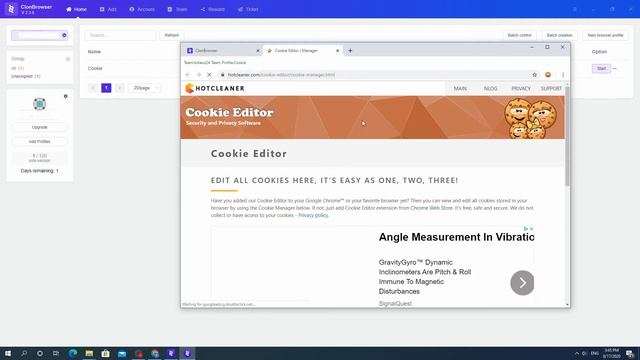Open the Add menu in ClonBrowser
Image resolution: width=640 pixels, height=360 pixels.
pyautogui.click(x=108, y=9)
